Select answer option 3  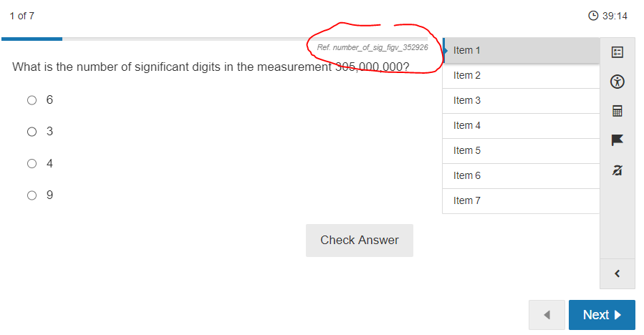[x=32, y=132]
